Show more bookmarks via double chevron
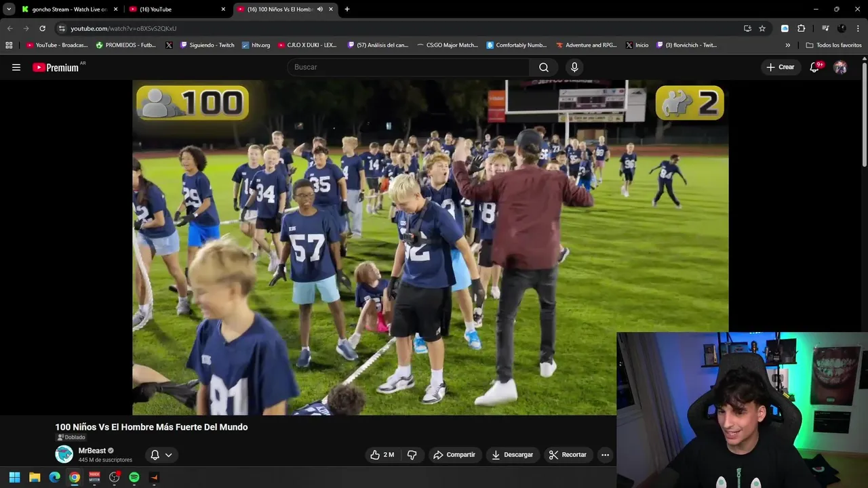Image resolution: width=868 pixels, height=488 pixels. coord(788,45)
